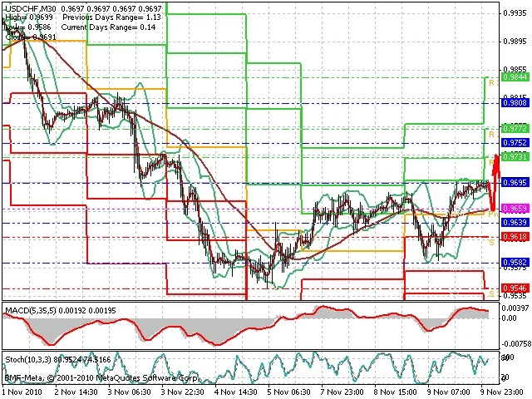Click the 5 Nov 06:30 time marker

pyautogui.click(x=288, y=392)
